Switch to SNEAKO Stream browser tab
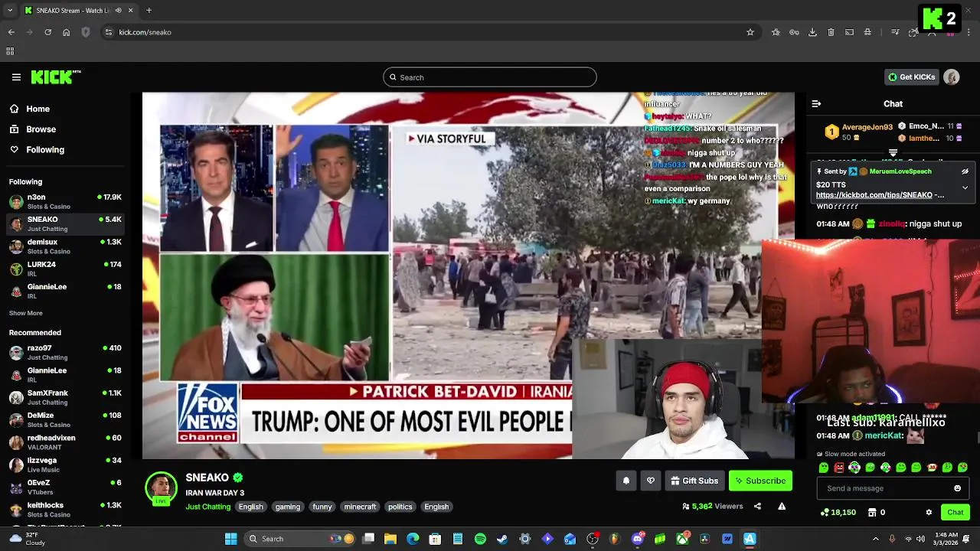 coord(79,11)
